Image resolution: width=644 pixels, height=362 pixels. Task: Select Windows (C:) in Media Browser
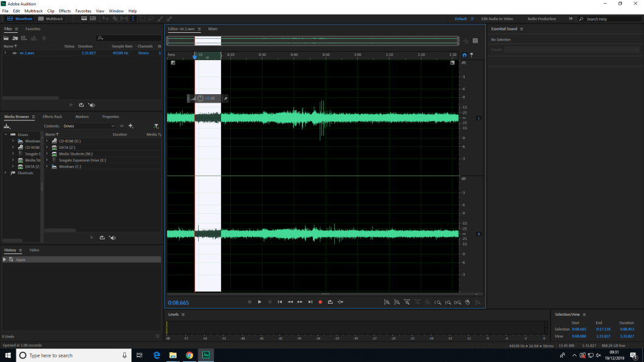coord(70,166)
